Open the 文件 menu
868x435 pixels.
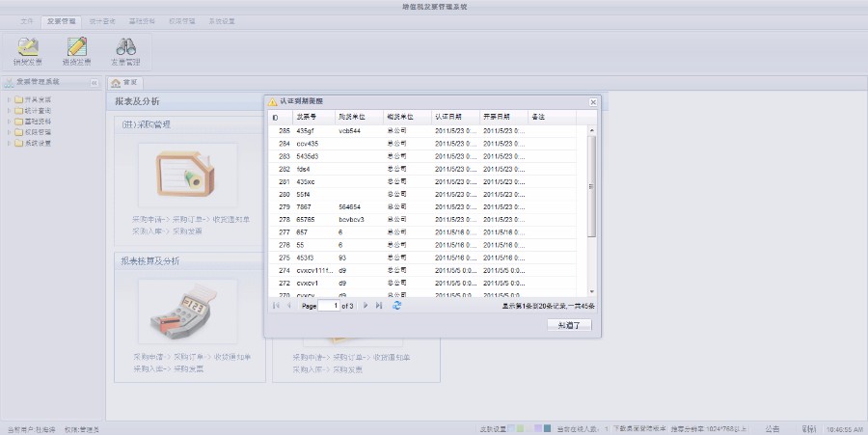click(x=27, y=20)
